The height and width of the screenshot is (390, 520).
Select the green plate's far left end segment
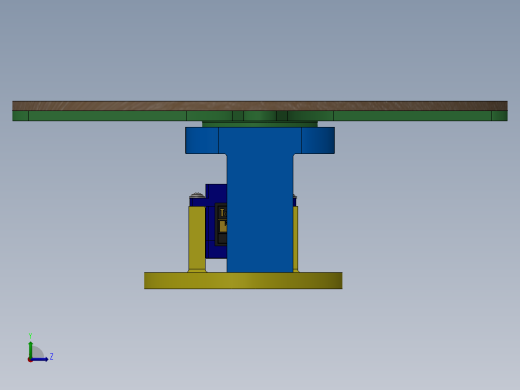click(20, 116)
